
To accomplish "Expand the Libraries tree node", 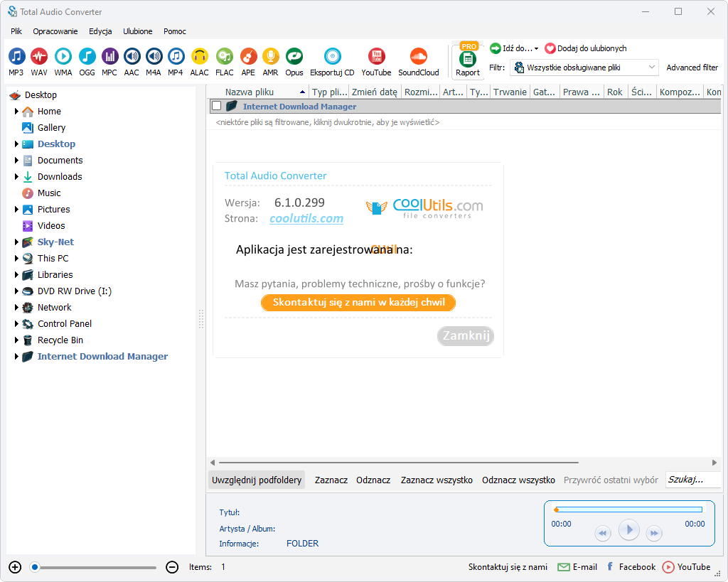I will [16, 275].
